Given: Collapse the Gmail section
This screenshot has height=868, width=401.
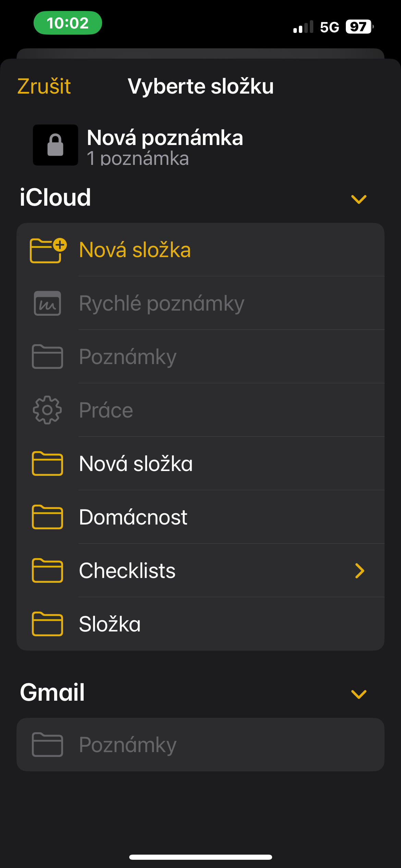Looking at the screenshot, I should [359, 694].
